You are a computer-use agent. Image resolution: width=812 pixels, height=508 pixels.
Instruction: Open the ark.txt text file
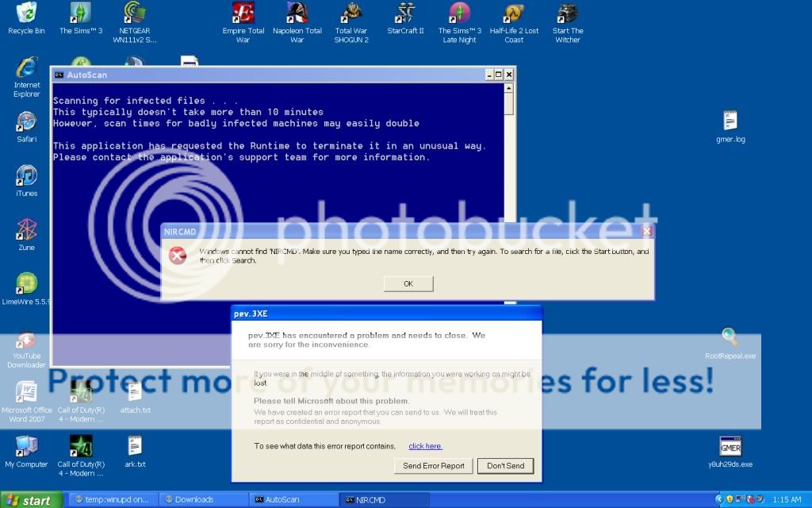tap(134, 447)
